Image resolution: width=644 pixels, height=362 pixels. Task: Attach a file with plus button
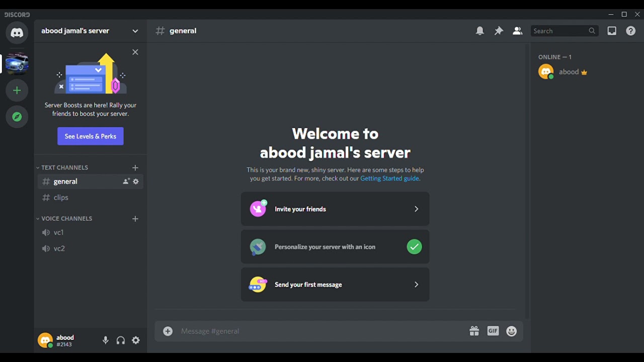click(x=168, y=332)
